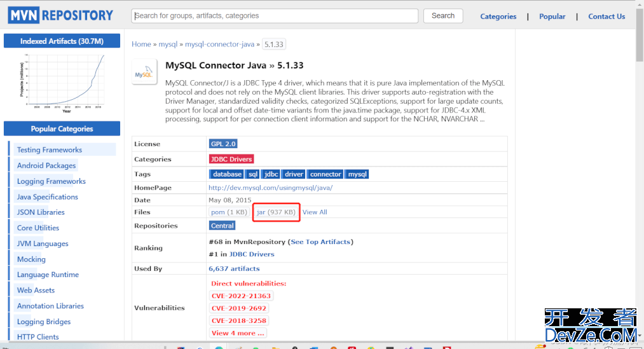Click the indexed artifacts growth chart
The image size is (644, 349).
pyautogui.click(x=62, y=83)
